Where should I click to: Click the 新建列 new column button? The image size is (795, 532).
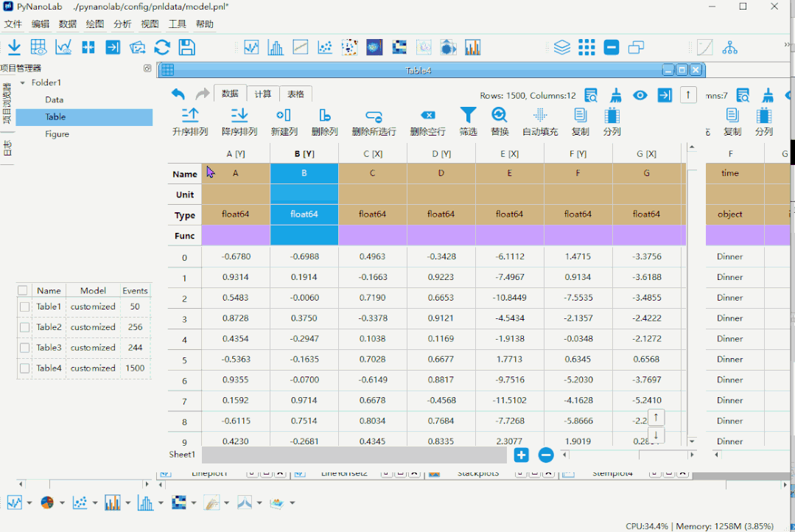(284, 122)
